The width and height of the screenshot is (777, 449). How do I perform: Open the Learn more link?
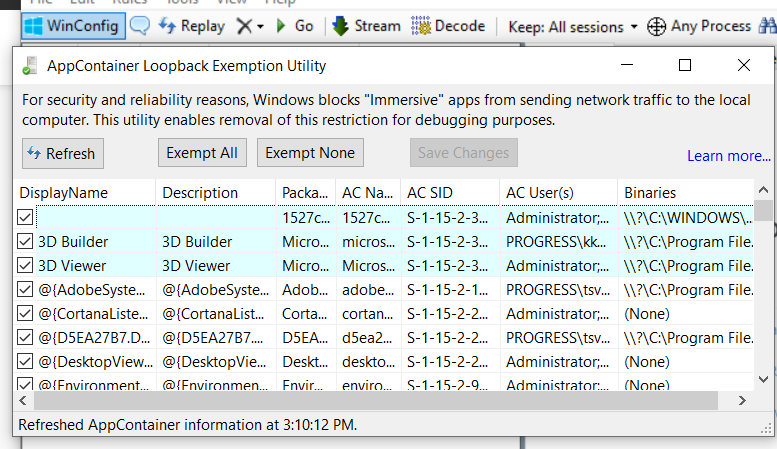728,156
